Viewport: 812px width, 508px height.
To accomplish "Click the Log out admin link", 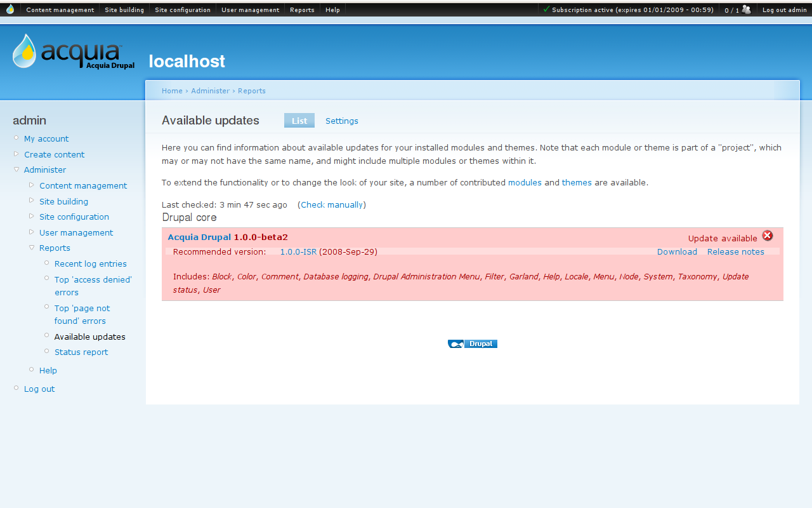I will [x=785, y=9].
